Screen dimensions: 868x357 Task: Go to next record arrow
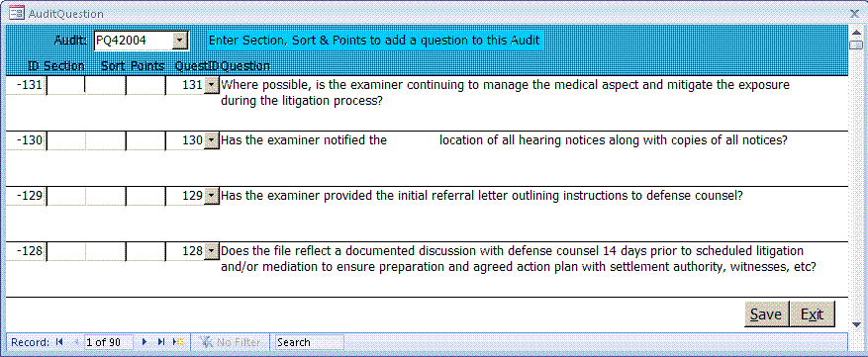click(x=145, y=342)
